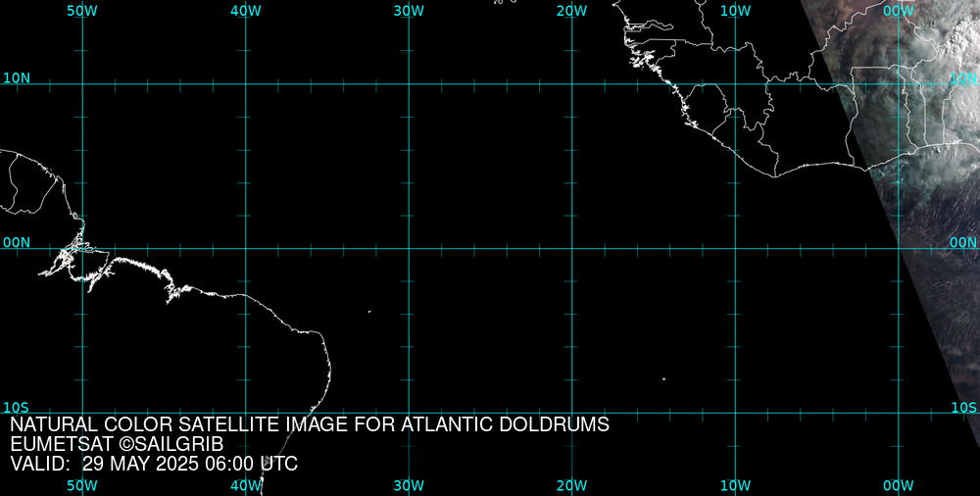Select the 00N label on the right edge
The image size is (980, 496).
click(x=963, y=243)
